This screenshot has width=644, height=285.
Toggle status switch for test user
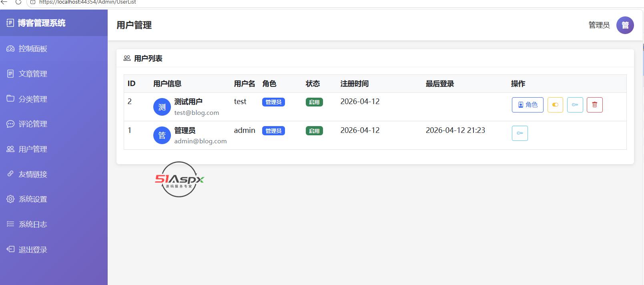coord(555,105)
